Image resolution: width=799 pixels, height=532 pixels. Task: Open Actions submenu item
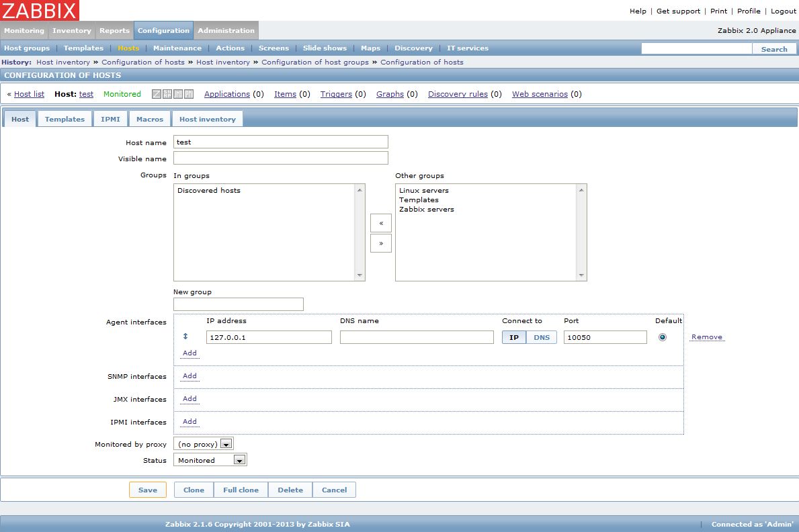point(230,48)
